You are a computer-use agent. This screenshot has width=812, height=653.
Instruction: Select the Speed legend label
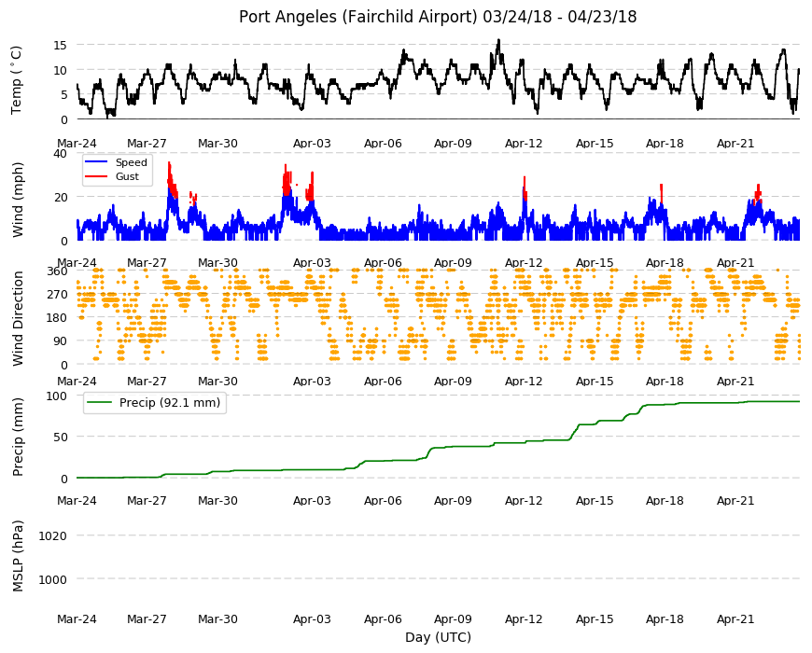point(131,162)
